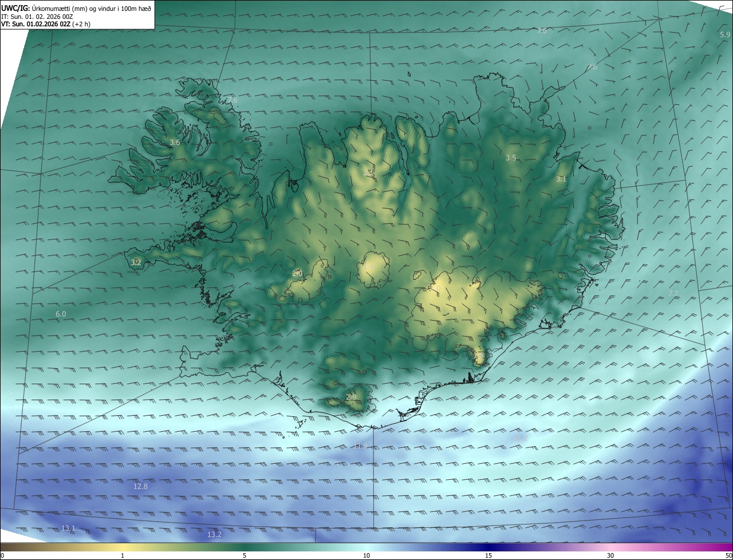This screenshot has width=733, height=560.
Task: Click the 11.9 value label on the map
Action: [360, 445]
